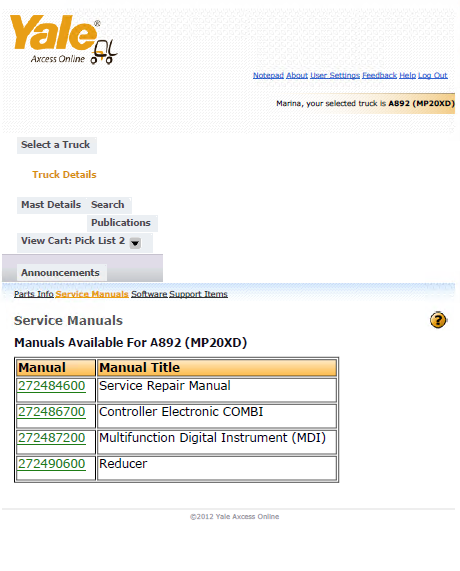Image resolution: width=460 pixels, height=571 pixels.
Task: Click the Notepad link
Action: point(268,75)
